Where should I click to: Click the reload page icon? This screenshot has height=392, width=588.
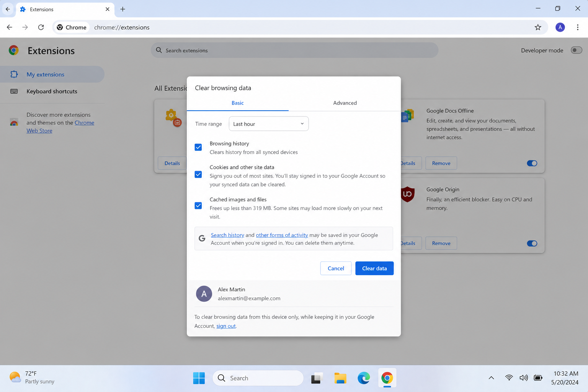click(41, 27)
